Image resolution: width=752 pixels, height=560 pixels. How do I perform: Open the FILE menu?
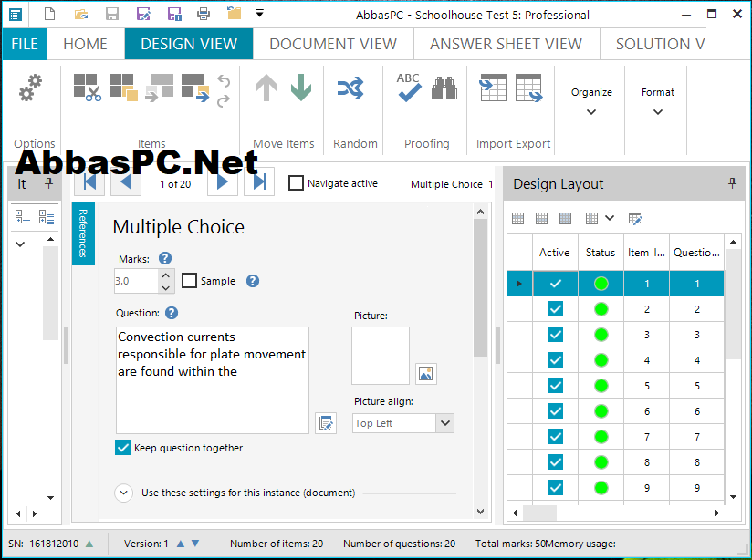pos(25,44)
